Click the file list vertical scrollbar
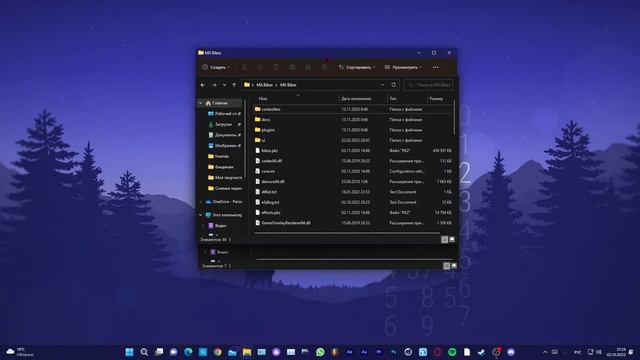Image resolution: width=640 pixels, height=360 pixels. (454, 117)
